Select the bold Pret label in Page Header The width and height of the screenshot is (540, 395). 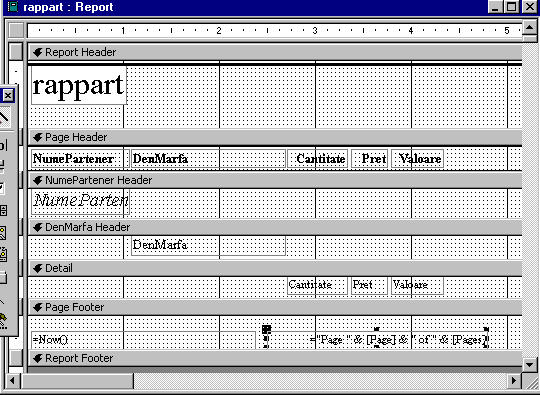point(370,159)
